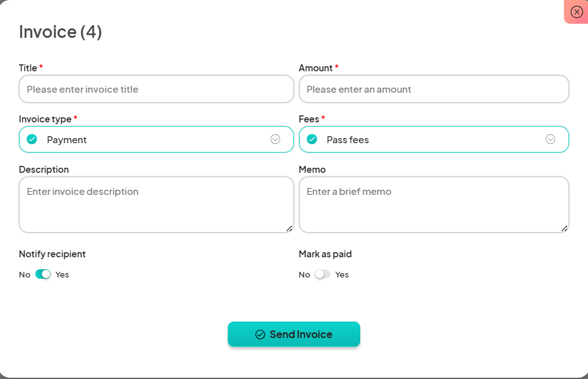Click the green checkmark icon in Invoice type field
The height and width of the screenshot is (379, 588).
click(x=31, y=139)
